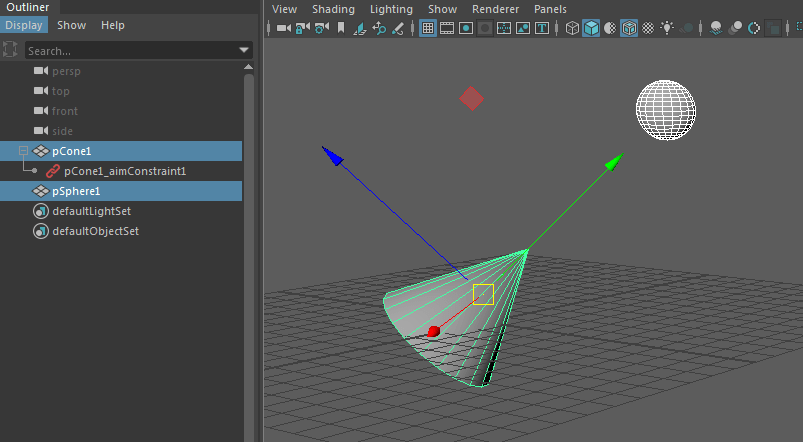Viewport: 803px width, 442px height.
Task: Open the viewport Renderer menu
Action: [x=495, y=9]
